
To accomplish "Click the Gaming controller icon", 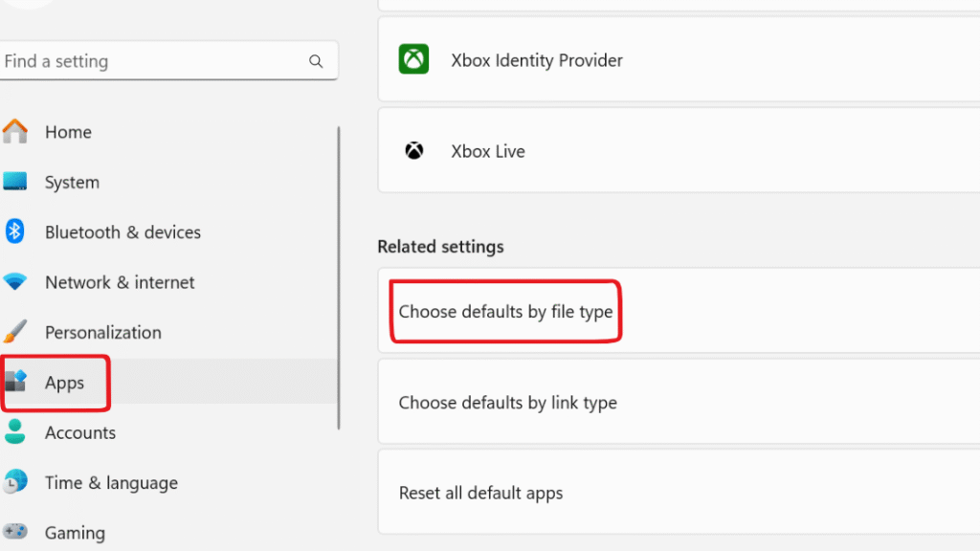I will point(15,532).
